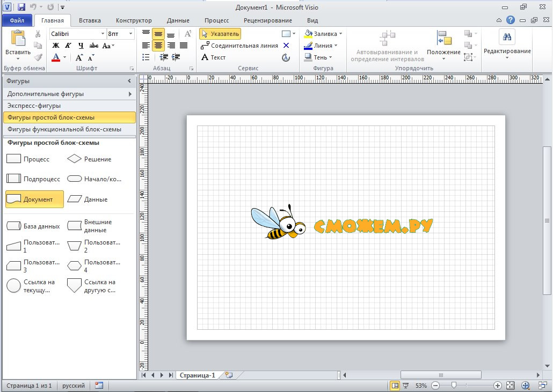Toggle Italic formatting
This screenshot has width=553, height=392.
pos(68,46)
